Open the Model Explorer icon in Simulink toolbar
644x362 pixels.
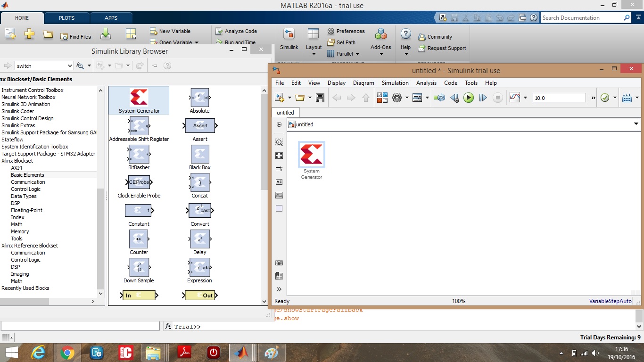(417, 98)
